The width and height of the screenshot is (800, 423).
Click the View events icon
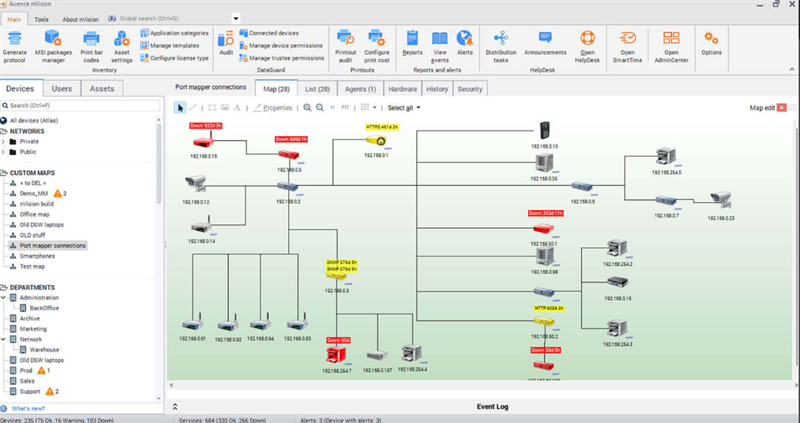tap(440, 39)
